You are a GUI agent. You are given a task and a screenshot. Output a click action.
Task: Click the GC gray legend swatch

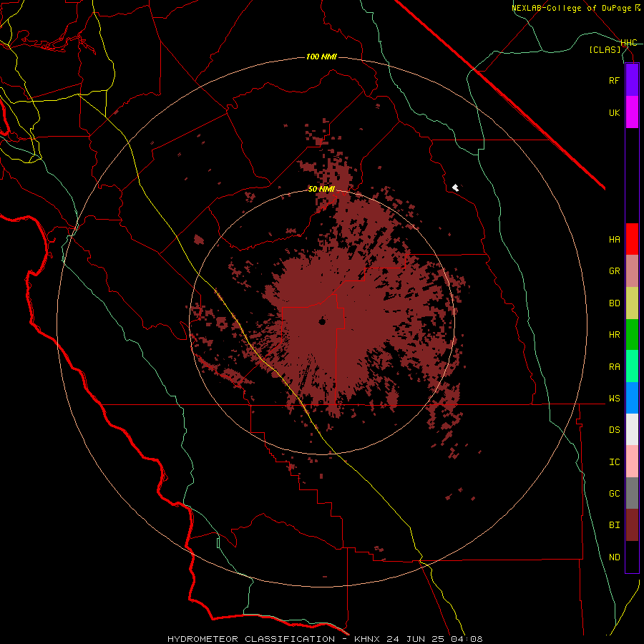pyautogui.click(x=632, y=493)
